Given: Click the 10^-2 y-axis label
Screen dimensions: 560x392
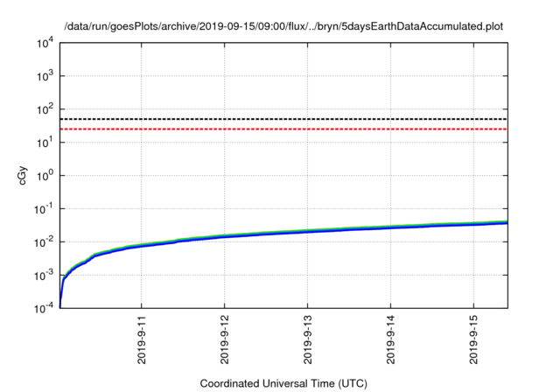Looking at the screenshot, I should pos(44,242).
